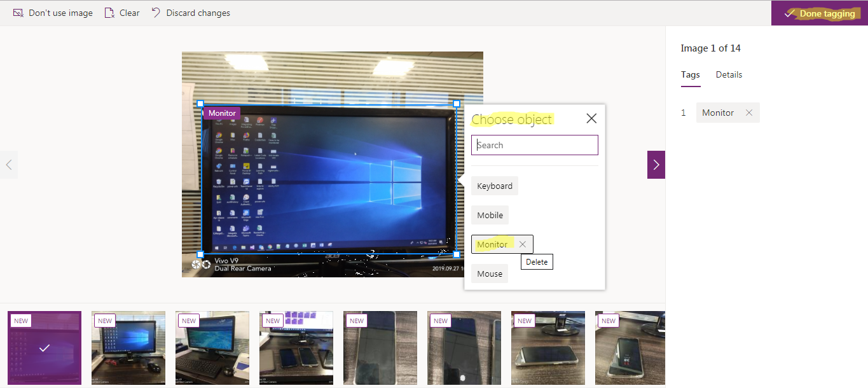Focus the Search objects field
Image resolution: width=868 pixels, height=388 pixels.
pyautogui.click(x=535, y=145)
